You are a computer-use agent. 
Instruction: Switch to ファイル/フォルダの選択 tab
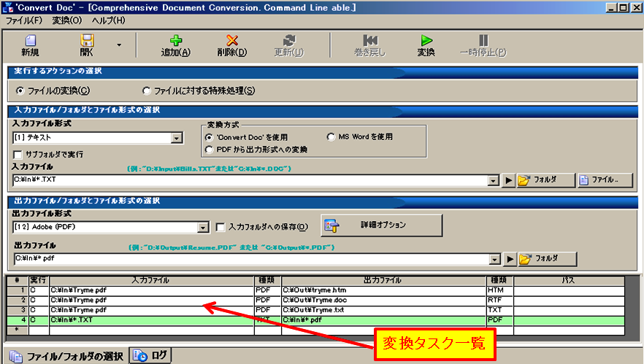click(67, 356)
